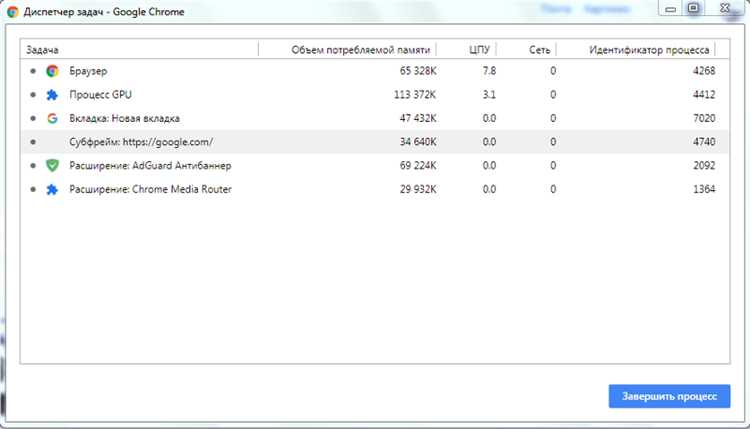This screenshot has height=429, width=750.
Task: Click memory value 65 328K
Action: click(418, 71)
